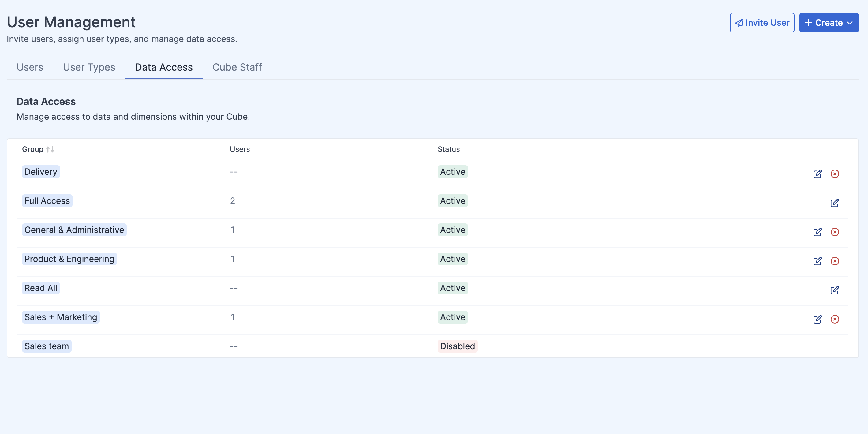This screenshot has height=434, width=868.
Task: Click the Disabled status for Sales team
Action: pyautogui.click(x=457, y=346)
